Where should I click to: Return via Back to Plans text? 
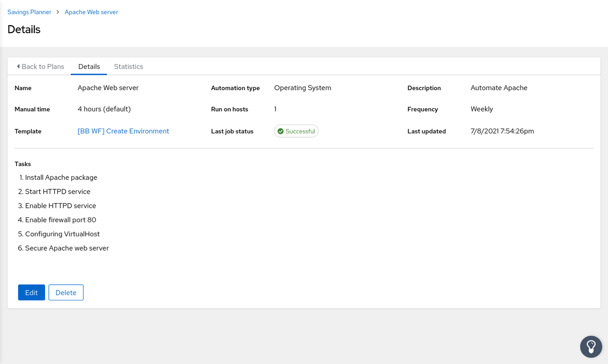43,66
